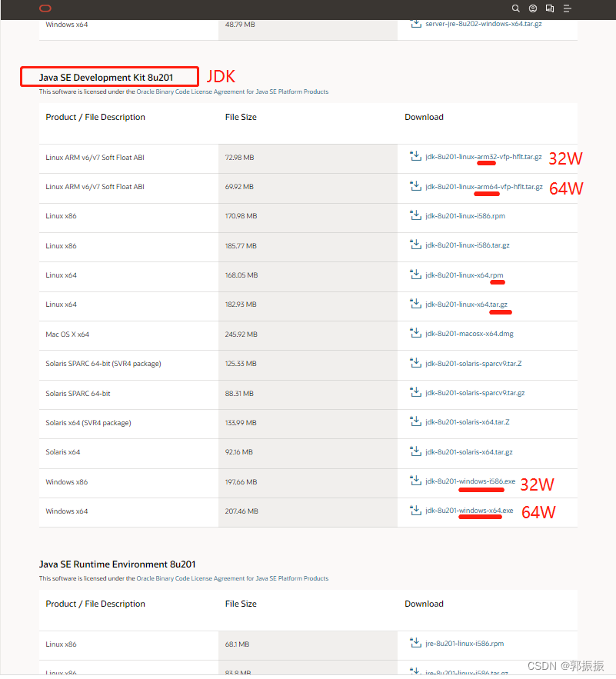
Task: Download jdk-8u201-solaris-x64.tar.gz link
Action: (469, 452)
